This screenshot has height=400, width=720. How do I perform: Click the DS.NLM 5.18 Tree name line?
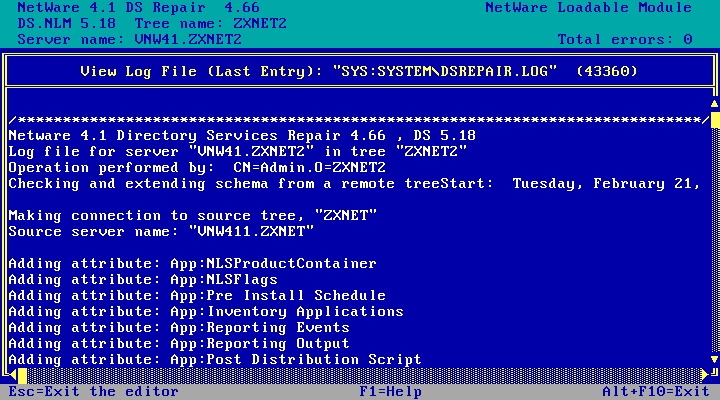point(152,23)
